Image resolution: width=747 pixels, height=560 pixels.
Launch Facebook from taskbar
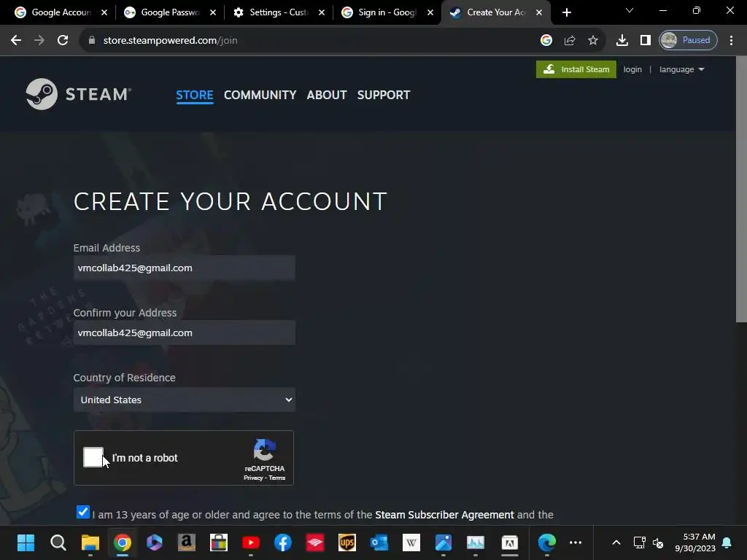tap(283, 542)
